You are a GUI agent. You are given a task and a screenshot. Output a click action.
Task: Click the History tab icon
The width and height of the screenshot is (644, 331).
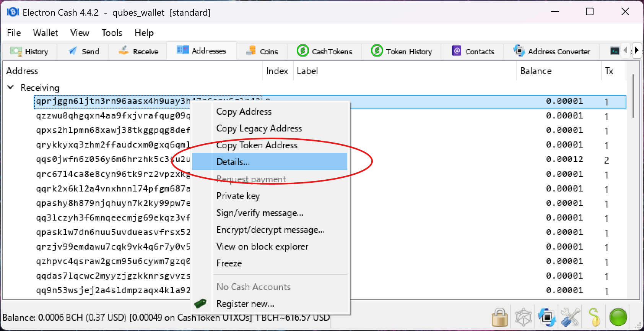[16, 51]
